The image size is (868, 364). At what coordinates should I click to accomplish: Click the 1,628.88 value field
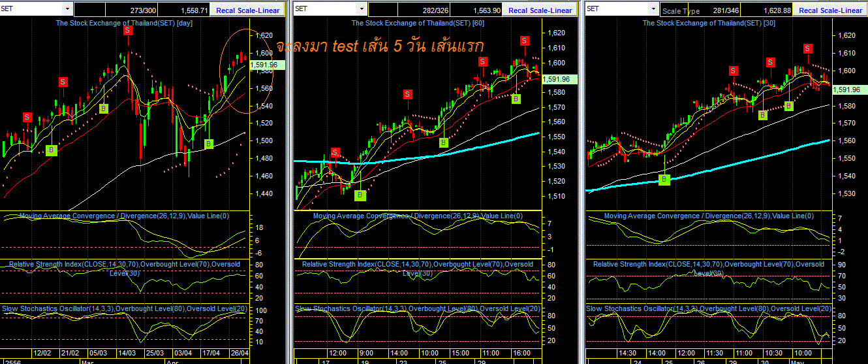767,10
